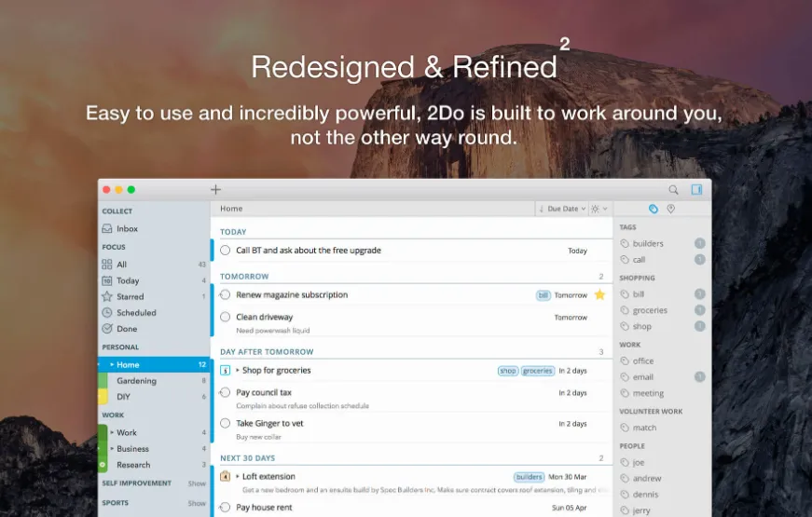812x517 pixels.
Task: Click the yellow DIY list color tab
Action: (x=103, y=397)
